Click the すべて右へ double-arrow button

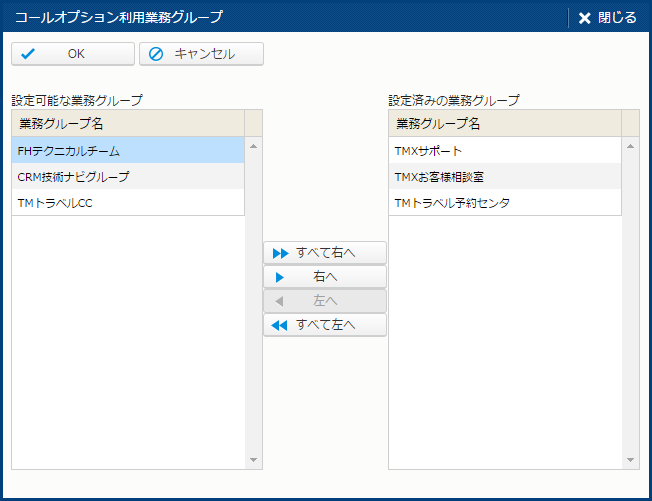click(324, 253)
